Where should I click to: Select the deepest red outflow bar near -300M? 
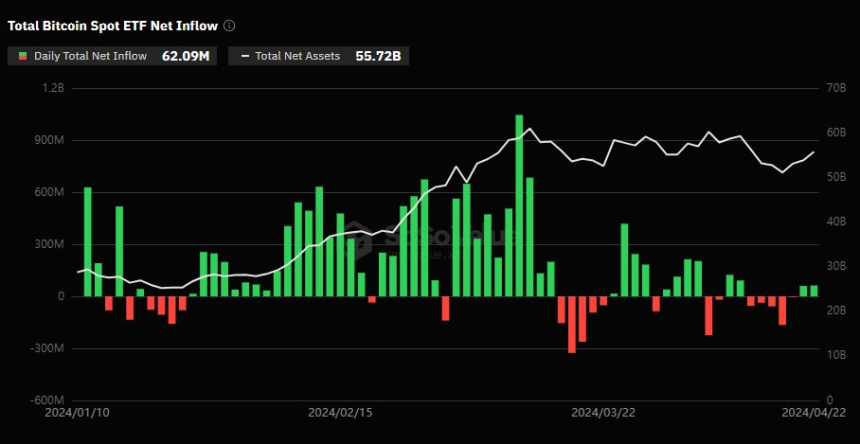pyautogui.click(x=572, y=324)
